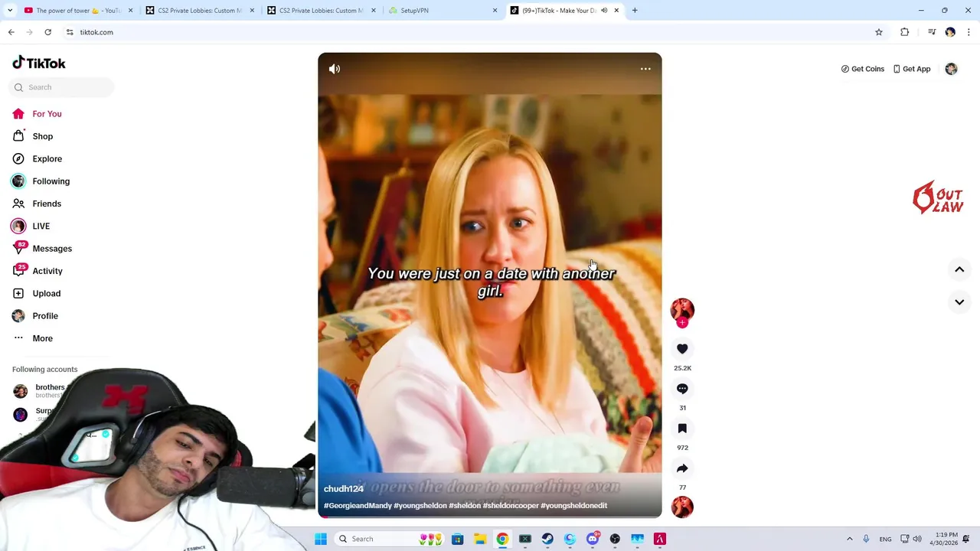The image size is (980, 551).
Task: Open the profile avatar beside Get App
Action: (951, 69)
